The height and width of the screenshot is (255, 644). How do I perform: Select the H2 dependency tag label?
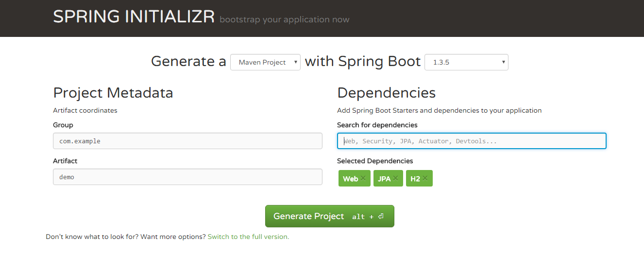coord(415,179)
